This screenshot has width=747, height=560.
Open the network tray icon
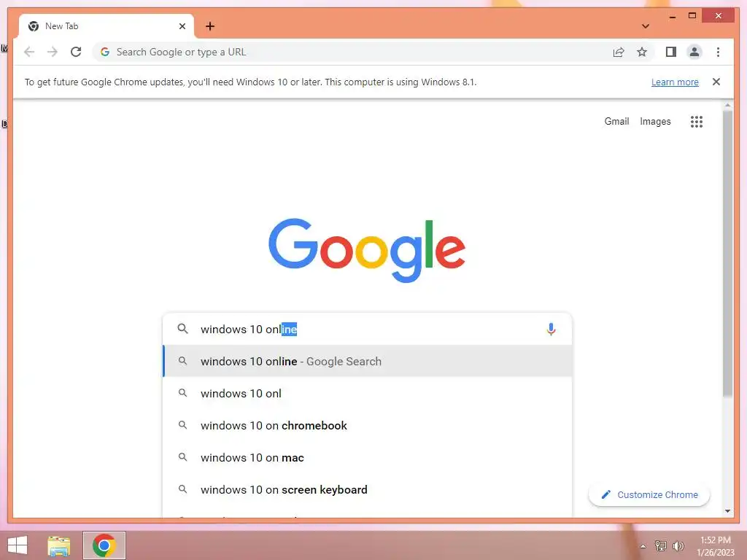coord(661,545)
